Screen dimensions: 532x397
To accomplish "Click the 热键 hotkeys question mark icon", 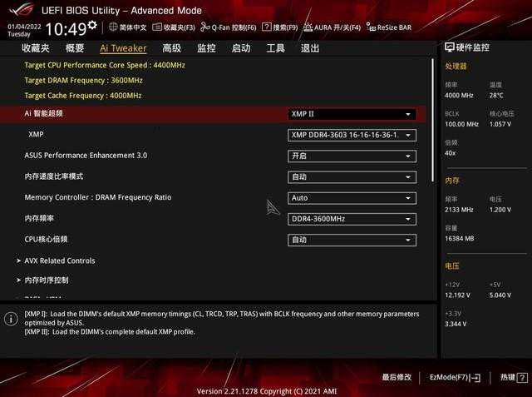I will [520, 377].
